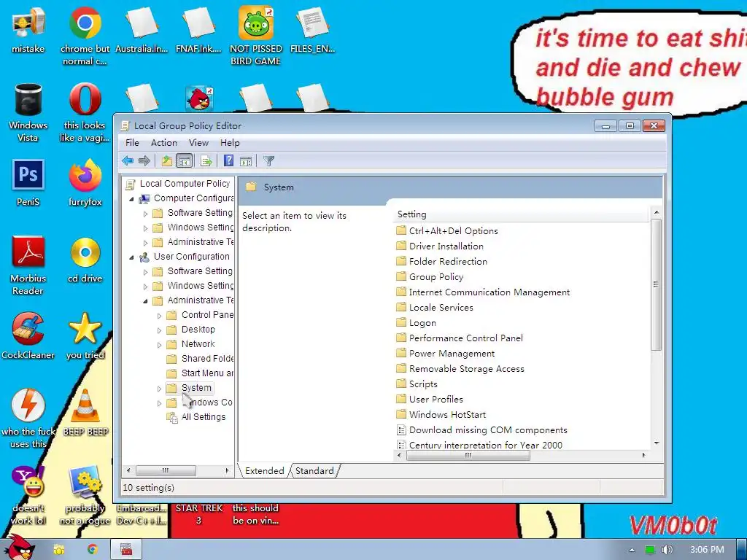This screenshot has height=560, width=747.
Task: Expand Windows Settings under User Configuration
Action: pyautogui.click(x=146, y=287)
